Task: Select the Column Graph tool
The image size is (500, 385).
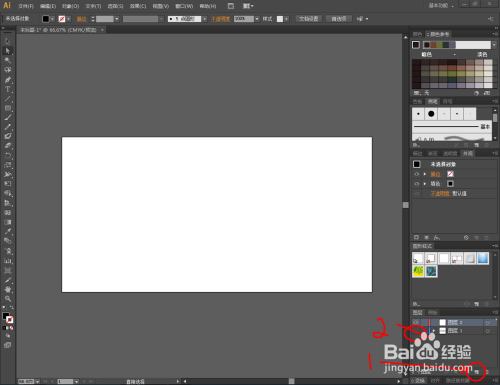Action: pyautogui.click(x=7, y=261)
